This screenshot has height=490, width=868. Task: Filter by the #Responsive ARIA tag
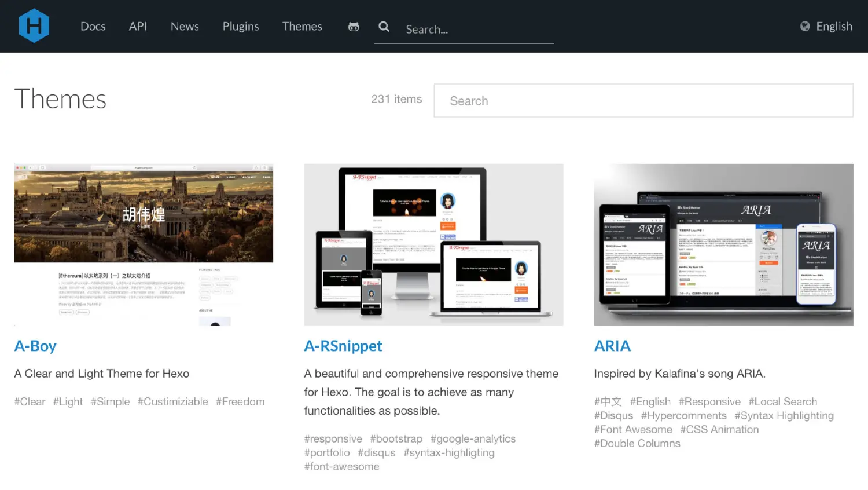click(709, 401)
